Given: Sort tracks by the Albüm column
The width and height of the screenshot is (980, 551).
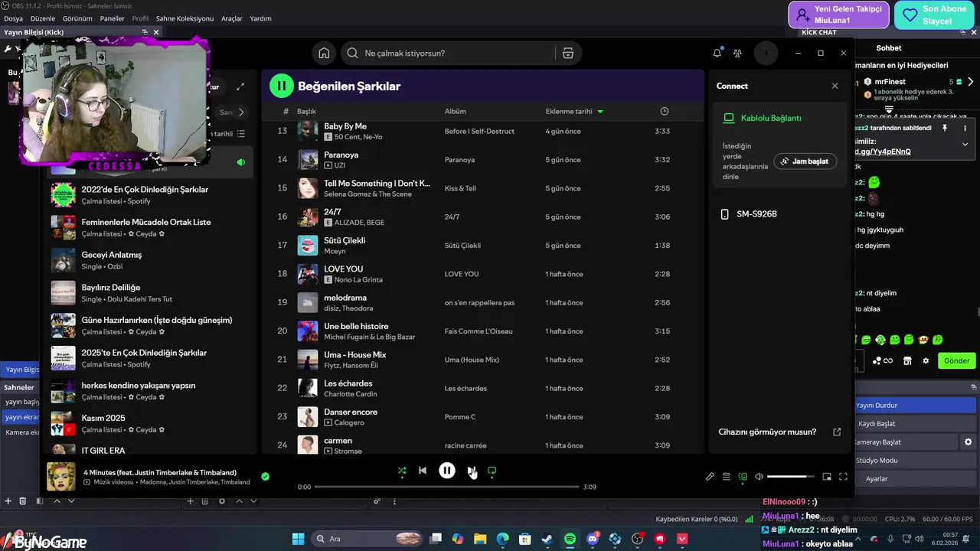Looking at the screenshot, I should coord(455,111).
